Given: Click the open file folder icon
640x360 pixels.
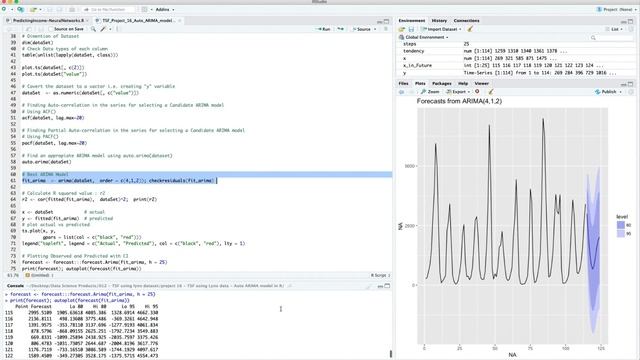Looking at the screenshot, I should click(33, 9).
